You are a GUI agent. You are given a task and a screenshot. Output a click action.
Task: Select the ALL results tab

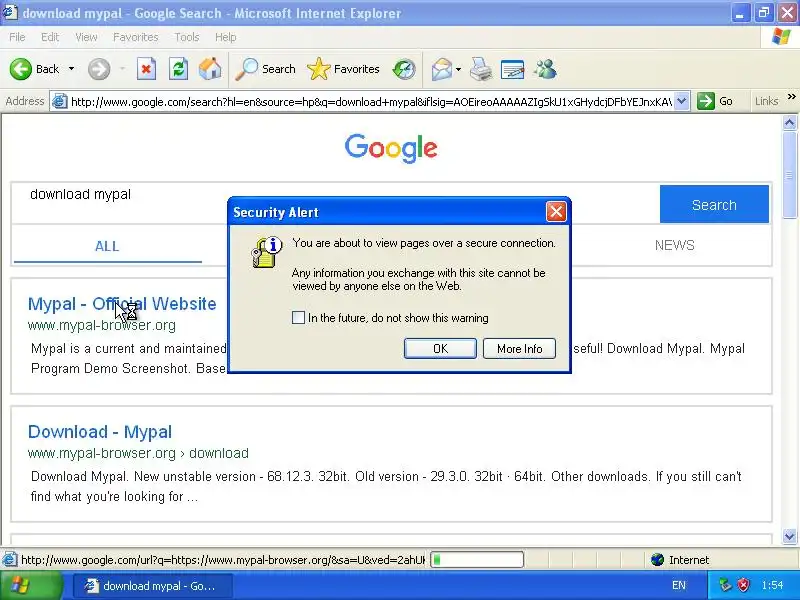click(107, 246)
